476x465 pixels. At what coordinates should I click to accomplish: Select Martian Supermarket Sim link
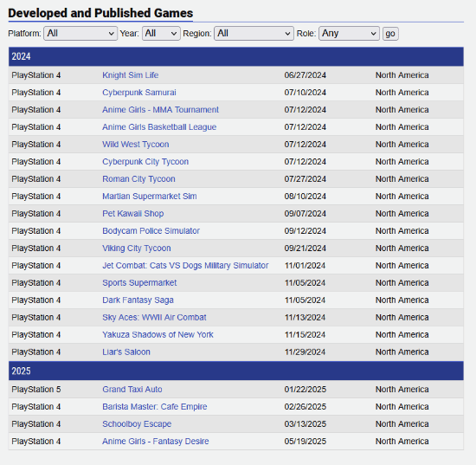click(150, 197)
